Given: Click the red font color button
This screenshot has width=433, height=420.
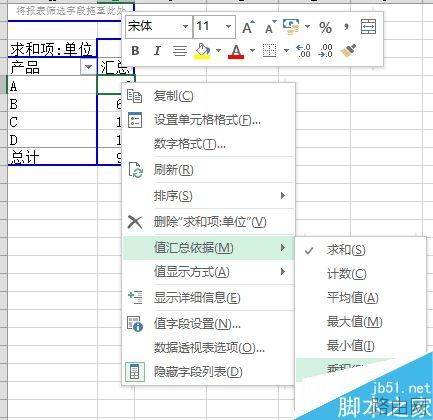Looking at the screenshot, I should click(x=236, y=51).
